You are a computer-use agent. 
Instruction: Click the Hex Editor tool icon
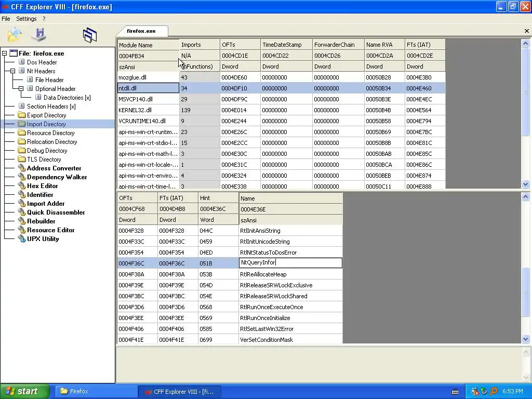(22, 185)
